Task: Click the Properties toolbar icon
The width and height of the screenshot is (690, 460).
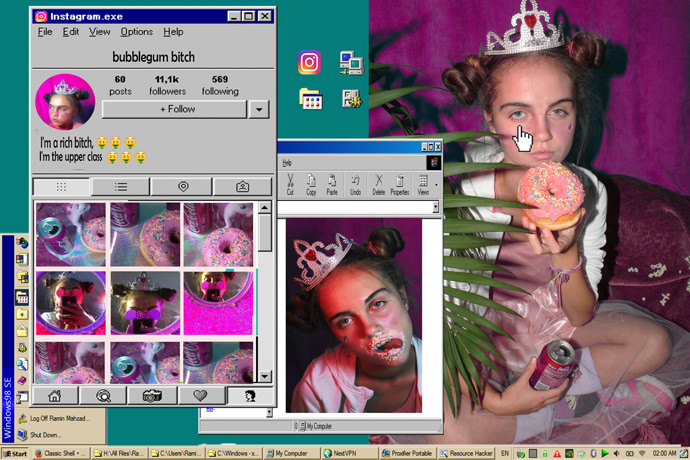Action: tap(401, 185)
